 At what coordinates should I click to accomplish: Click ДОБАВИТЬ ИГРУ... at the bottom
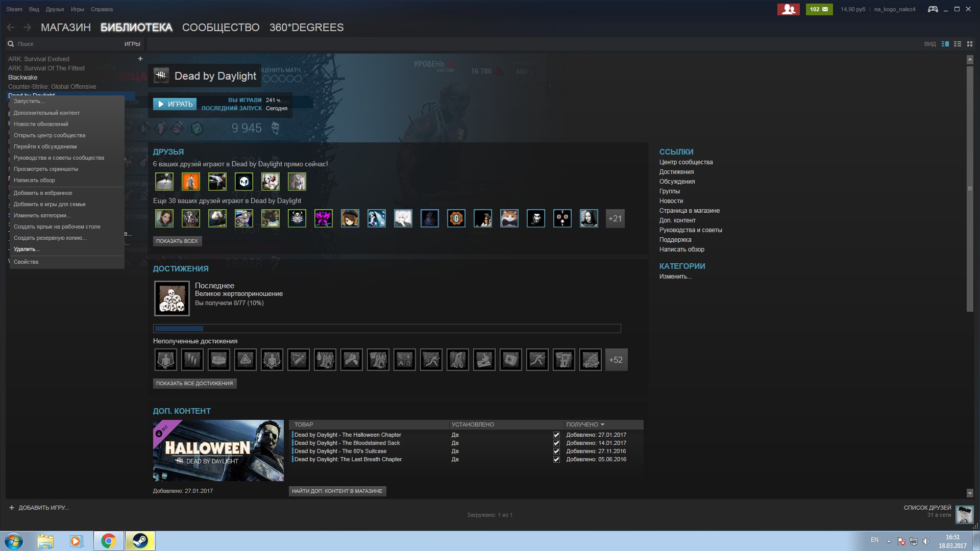pyautogui.click(x=39, y=508)
